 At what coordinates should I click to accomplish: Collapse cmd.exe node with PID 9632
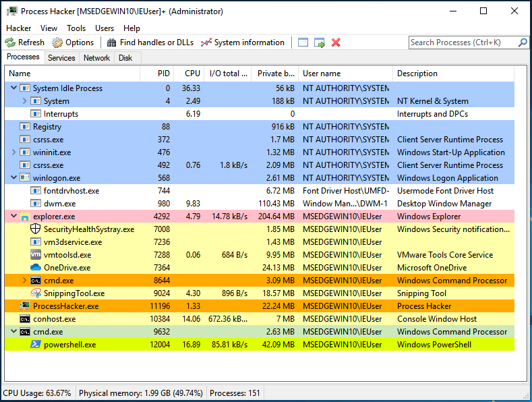(x=14, y=331)
